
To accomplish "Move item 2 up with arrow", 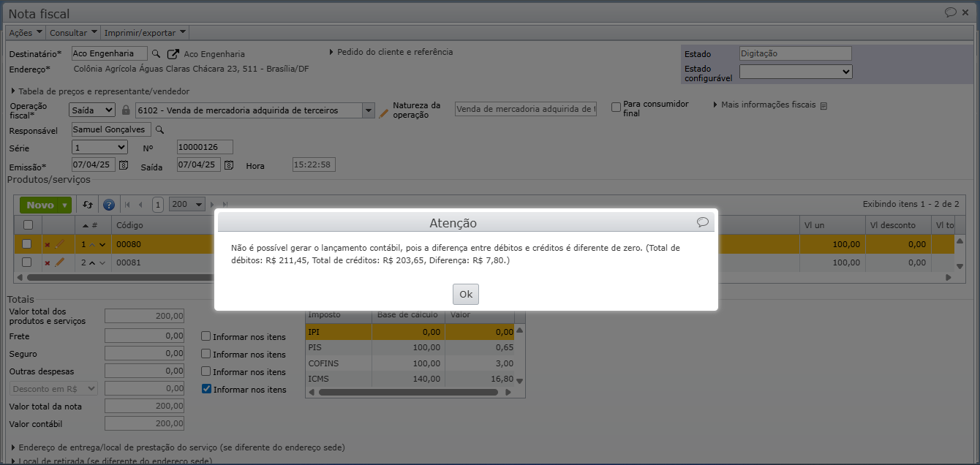I will point(92,262).
